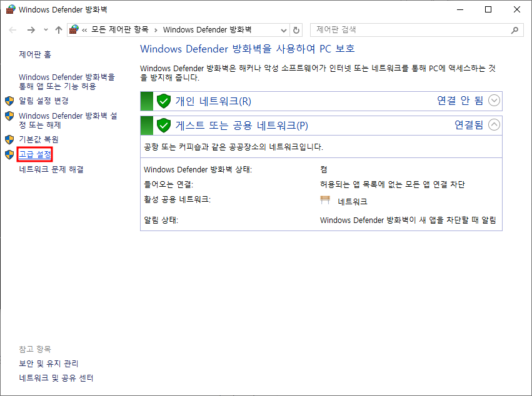Image resolution: width=532 pixels, height=396 pixels.
Task: Click the firewall icon in the address bar
Action: click(74, 30)
